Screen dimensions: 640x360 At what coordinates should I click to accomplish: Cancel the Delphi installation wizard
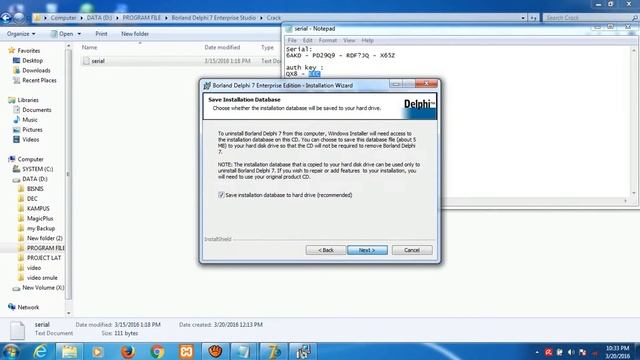412,250
